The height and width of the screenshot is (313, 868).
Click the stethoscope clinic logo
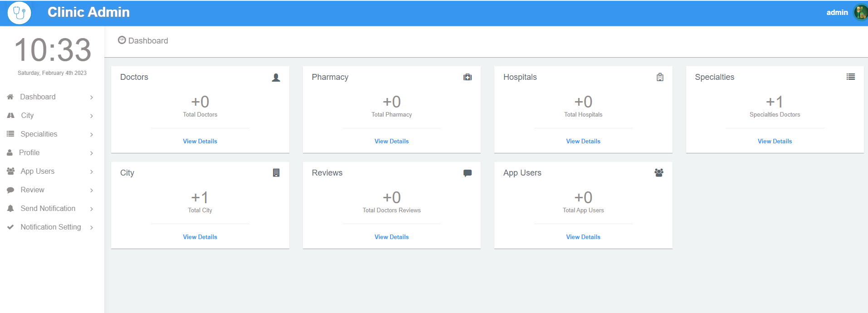20,13
